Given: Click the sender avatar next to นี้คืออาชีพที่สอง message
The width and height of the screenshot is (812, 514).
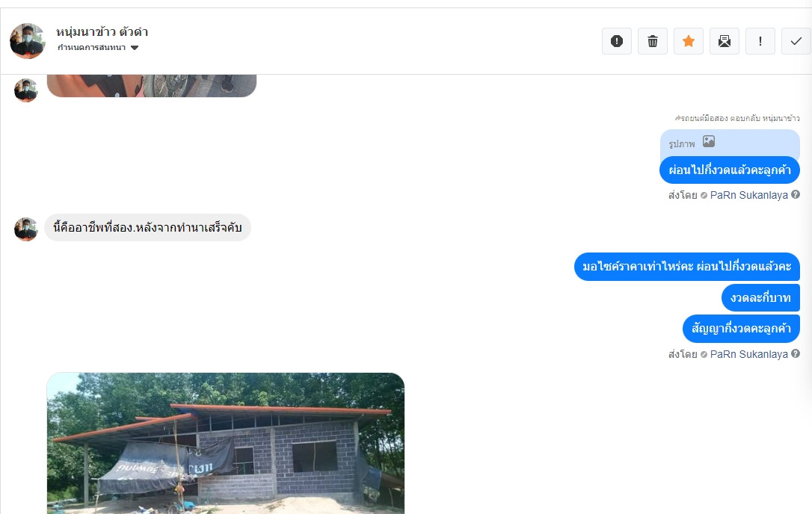Looking at the screenshot, I should click(x=26, y=229).
